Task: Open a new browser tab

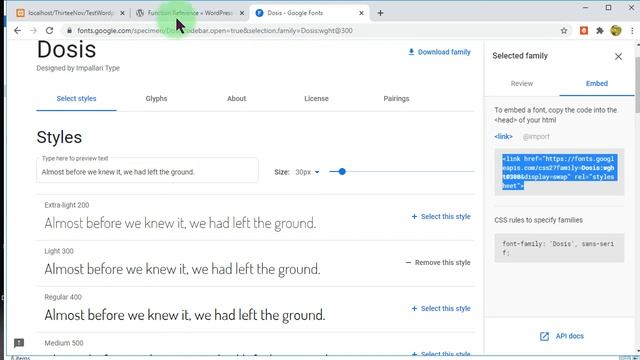Action: 380,13
